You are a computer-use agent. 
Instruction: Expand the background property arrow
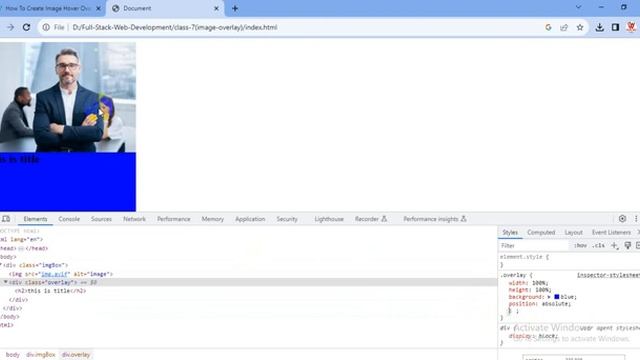(549, 297)
